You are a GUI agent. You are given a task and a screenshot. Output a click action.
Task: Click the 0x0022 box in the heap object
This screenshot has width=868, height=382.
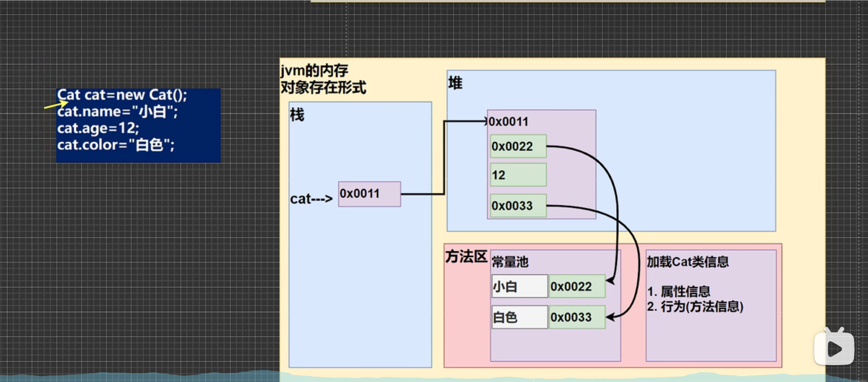click(518, 147)
